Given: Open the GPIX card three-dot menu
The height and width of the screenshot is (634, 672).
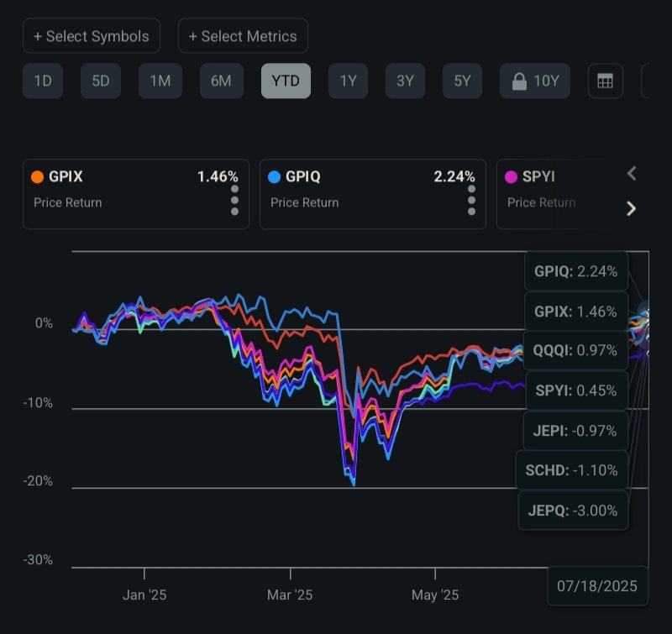Looking at the screenshot, I should click(234, 200).
